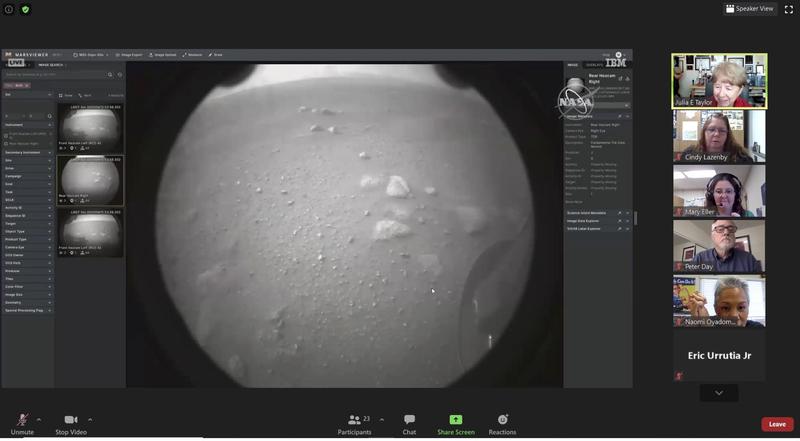Viewport: 800px width, 441px height.
Task: Leave the meeting
Action: 777,424
